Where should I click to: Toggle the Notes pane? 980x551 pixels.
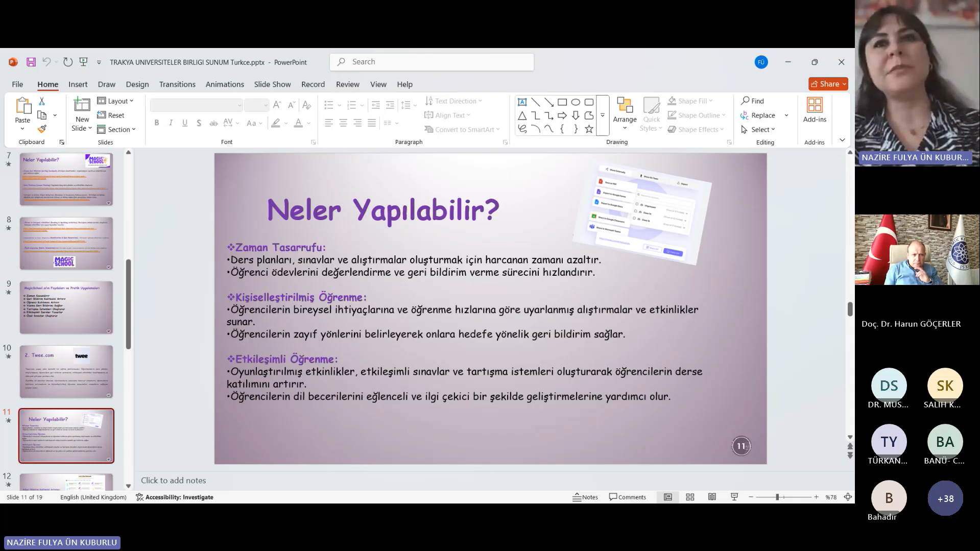pos(585,497)
